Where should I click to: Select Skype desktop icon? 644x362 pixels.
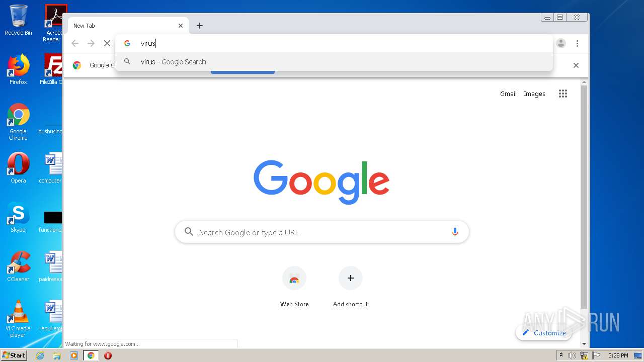[18, 217]
